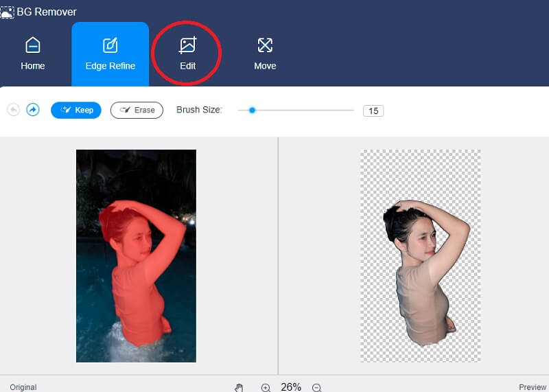Click the 26% zoom level indicator
This screenshot has height=392, width=549.
pyautogui.click(x=291, y=387)
